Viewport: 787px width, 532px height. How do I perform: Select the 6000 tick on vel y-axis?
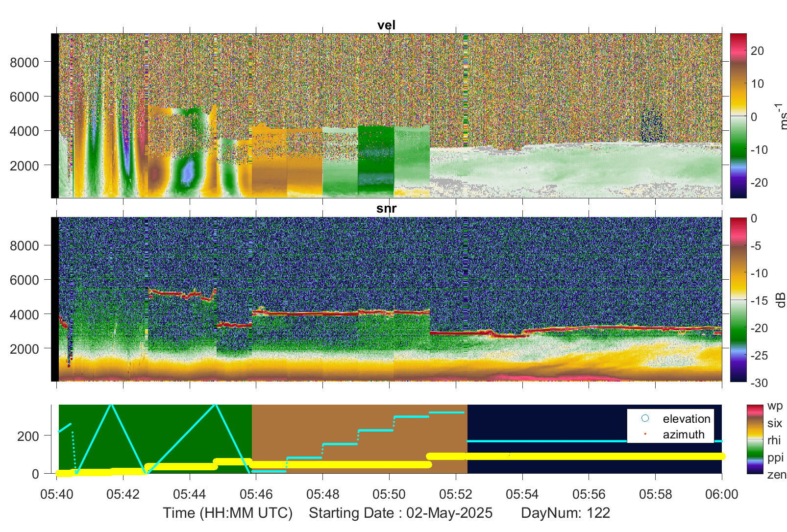coord(25,97)
